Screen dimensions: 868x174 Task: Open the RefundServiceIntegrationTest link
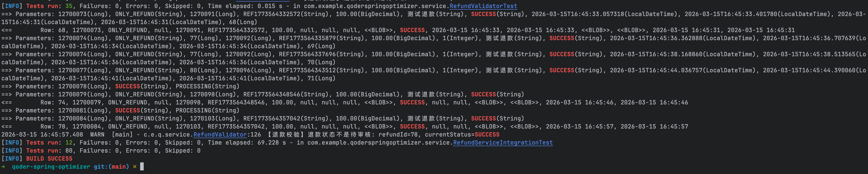tap(503, 143)
